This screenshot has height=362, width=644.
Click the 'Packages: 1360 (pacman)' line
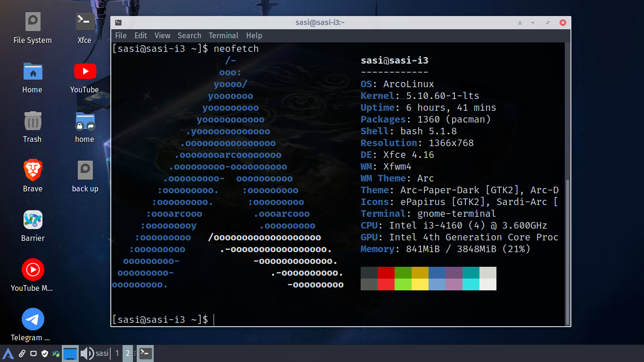(x=426, y=119)
